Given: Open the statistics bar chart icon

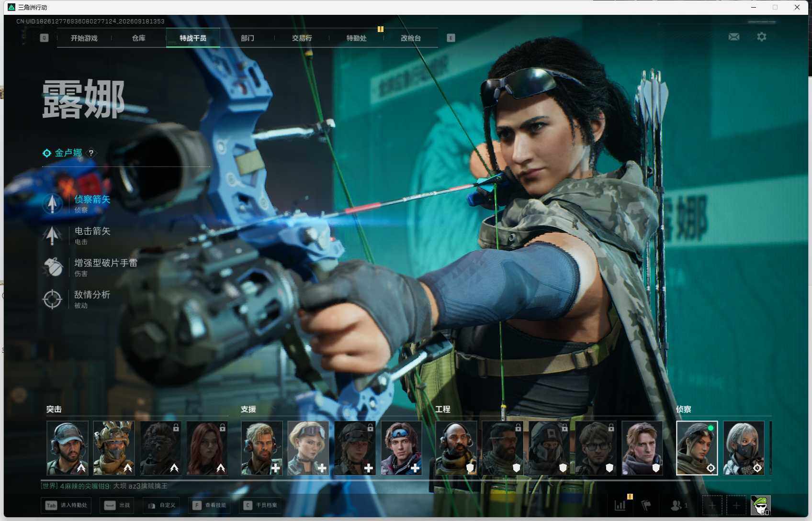Looking at the screenshot, I should pyautogui.click(x=620, y=505).
